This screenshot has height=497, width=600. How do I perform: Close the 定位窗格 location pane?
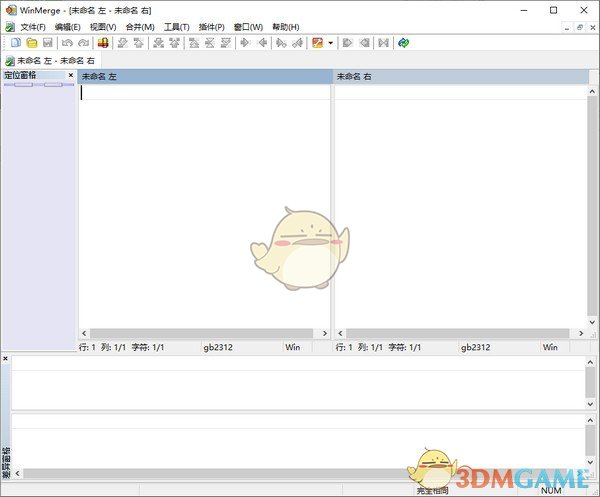click(71, 75)
